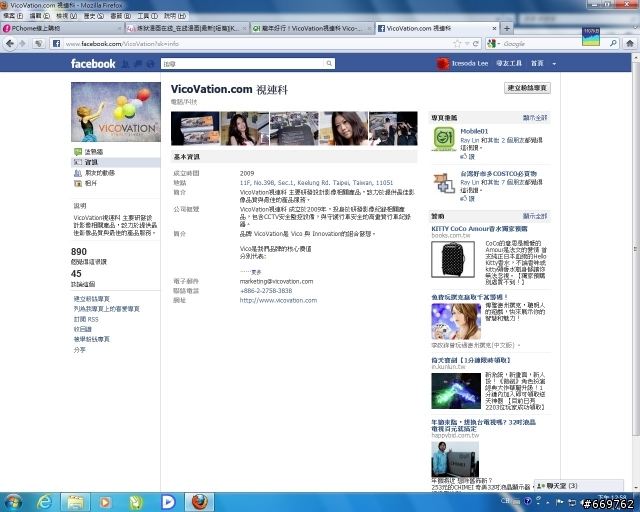
Task: Click the Facebook logo
Action: point(93,64)
